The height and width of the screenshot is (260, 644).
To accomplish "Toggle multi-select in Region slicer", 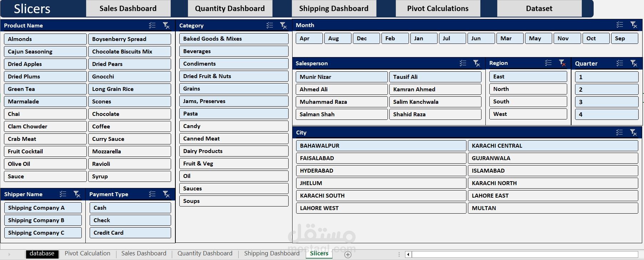I will [548, 63].
